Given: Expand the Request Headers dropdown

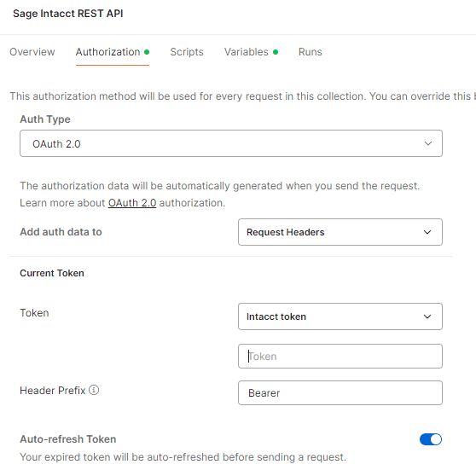Looking at the screenshot, I should tap(340, 232).
